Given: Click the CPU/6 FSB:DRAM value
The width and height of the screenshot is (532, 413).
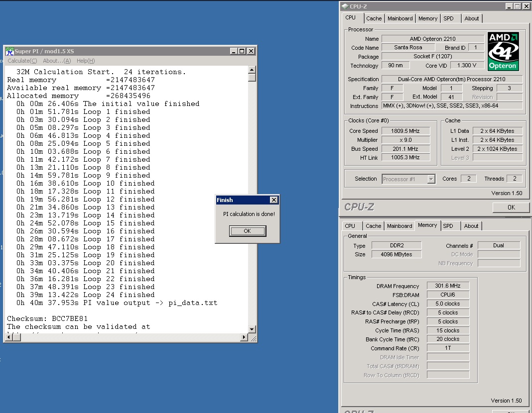Looking at the screenshot, I should [448, 295].
